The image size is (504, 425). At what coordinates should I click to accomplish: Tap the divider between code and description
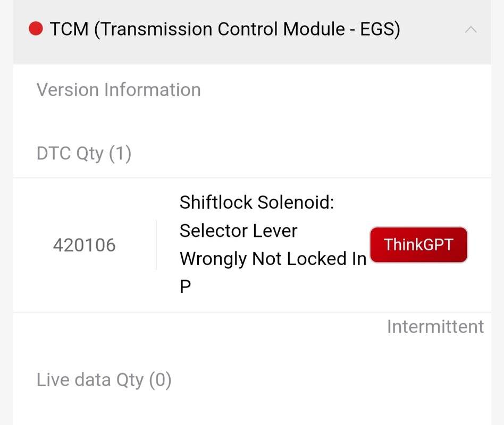156,245
